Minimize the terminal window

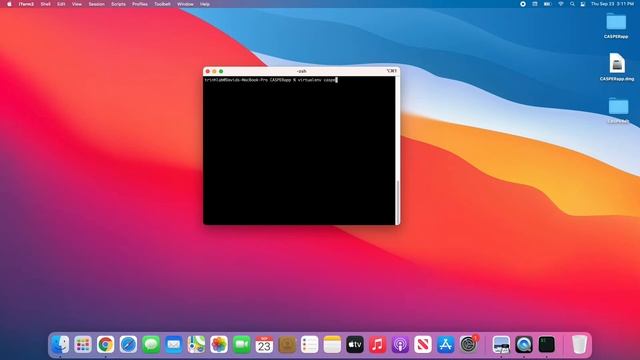(214, 71)
